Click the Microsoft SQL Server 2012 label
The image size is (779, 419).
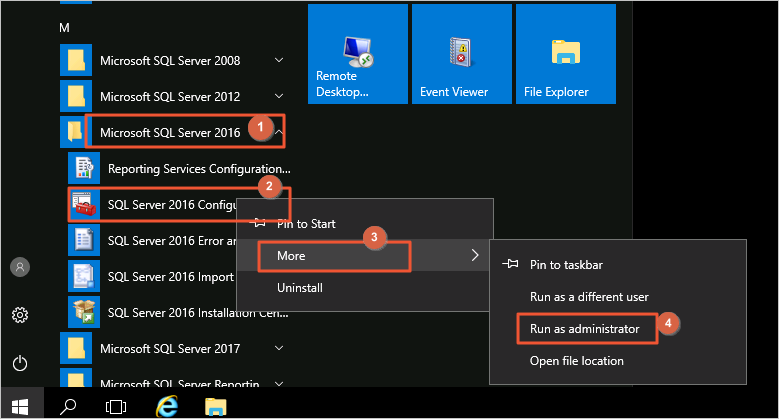[x=170, y=96]
